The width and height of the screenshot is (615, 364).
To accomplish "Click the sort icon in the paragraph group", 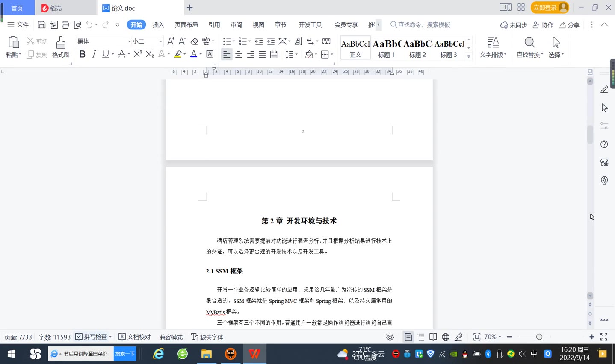I will (x=299, y=41).
